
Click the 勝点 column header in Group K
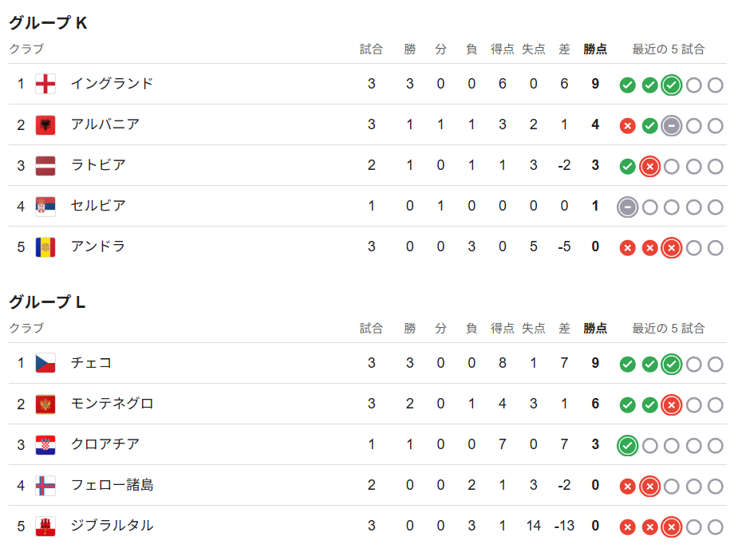tap(595, 49)
